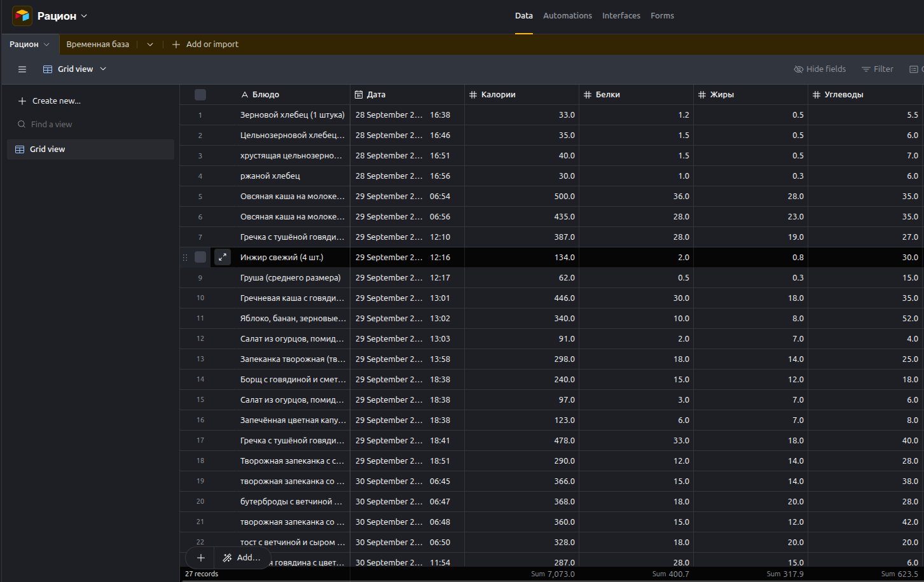This screenshot has height=582, width=924.
Task: Select the Белки cell with 36.0
Action: 636,197
